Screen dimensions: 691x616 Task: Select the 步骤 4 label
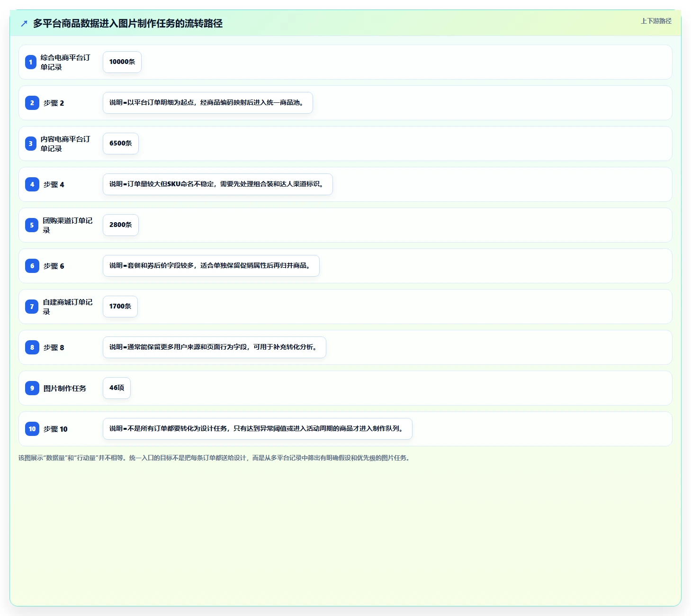(54, 184)
